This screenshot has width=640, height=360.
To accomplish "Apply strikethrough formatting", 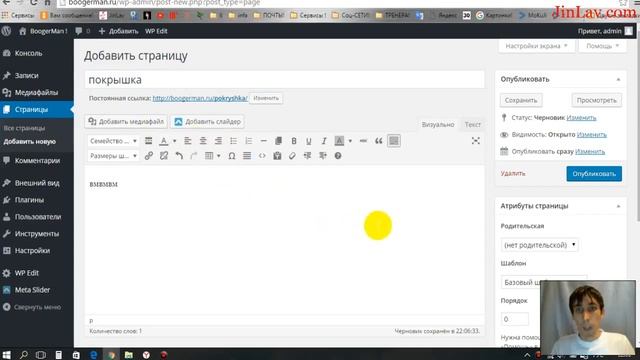I will point(363,141).
